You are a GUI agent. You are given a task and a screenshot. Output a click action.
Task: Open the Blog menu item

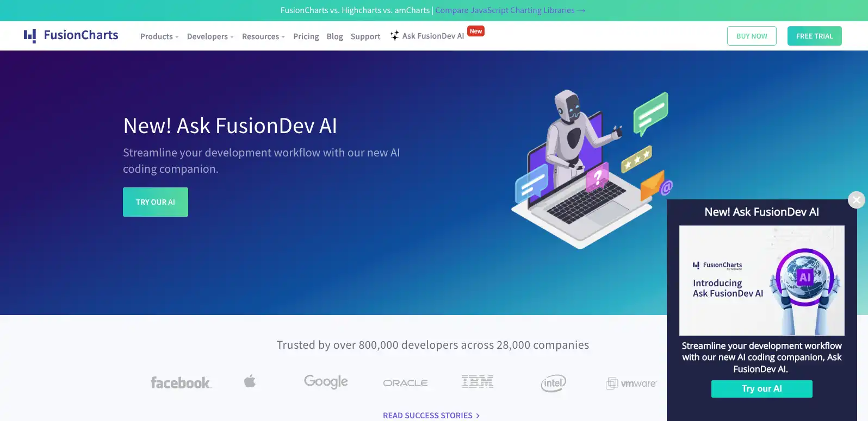[334, 36]
